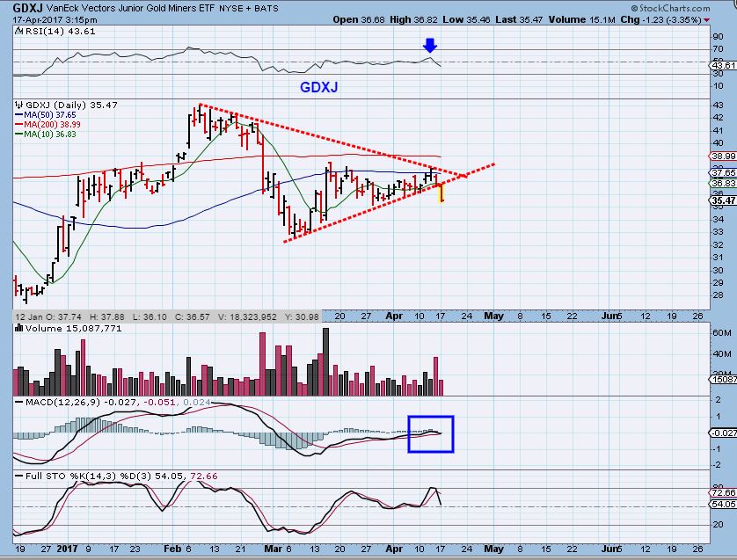Click the 60M volume axis label

coord(721,333)
